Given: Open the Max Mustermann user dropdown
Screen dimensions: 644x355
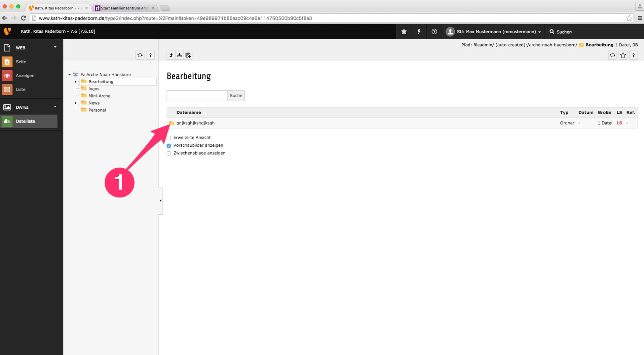Looking at the screenshot, I should [494, 32].
